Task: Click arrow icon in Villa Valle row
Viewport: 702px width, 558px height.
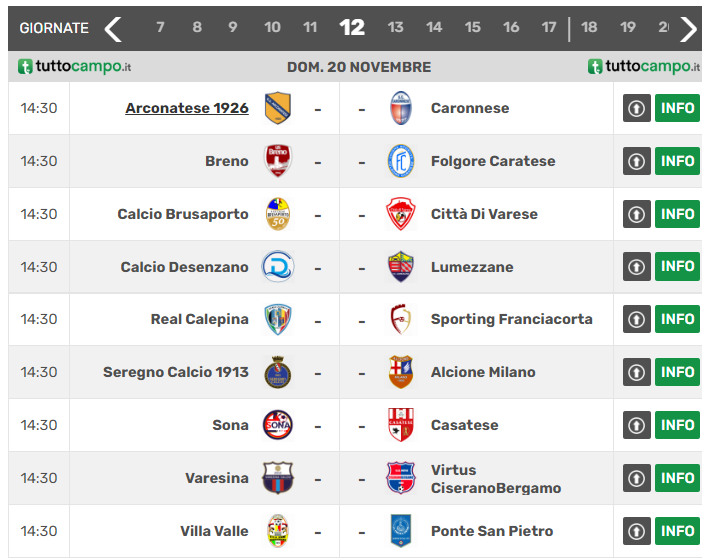Action: click(x=636, y=531)
